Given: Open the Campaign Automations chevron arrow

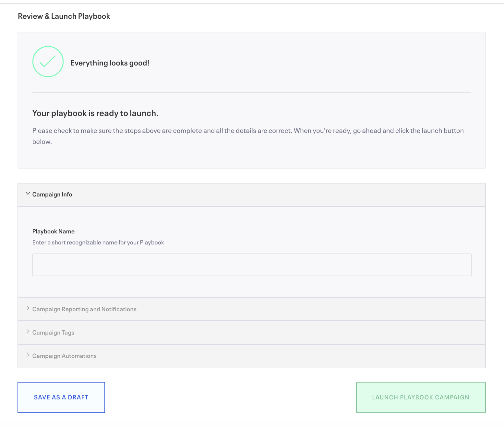Looking at the screenshot, I should [28, 355].
